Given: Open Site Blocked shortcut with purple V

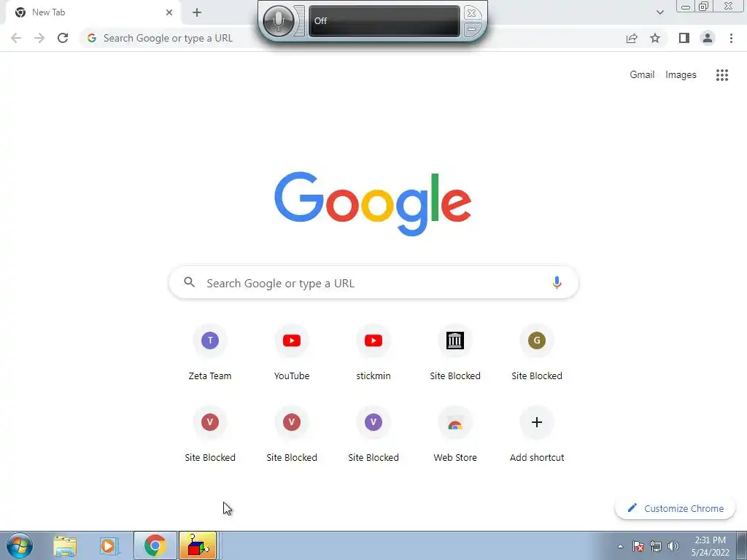Looking at the screenshot, I should coord(373,435).
